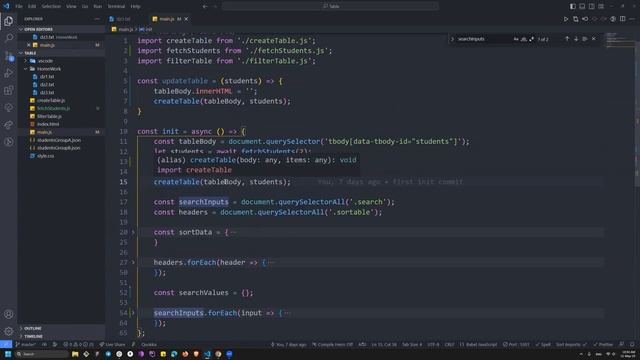This screenshot has height=360, width=640.
Task: Open the Explorer view in activity bar
Action: tap(9, 21)
